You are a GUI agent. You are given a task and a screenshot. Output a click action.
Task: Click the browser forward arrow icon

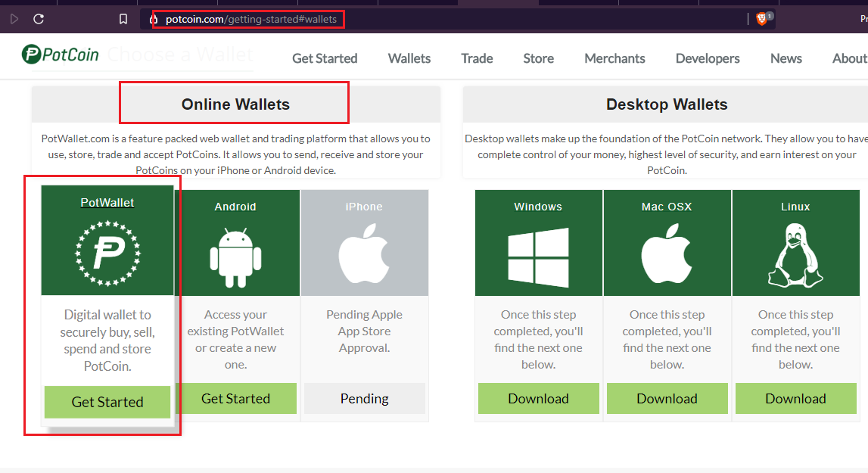click(14, 19)
